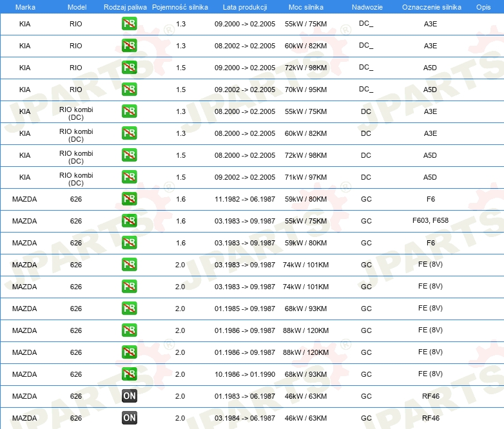504x429 pixels.
Task: Click 'FE (8V)' in the 01.1985 row
Action: (431, 308)
